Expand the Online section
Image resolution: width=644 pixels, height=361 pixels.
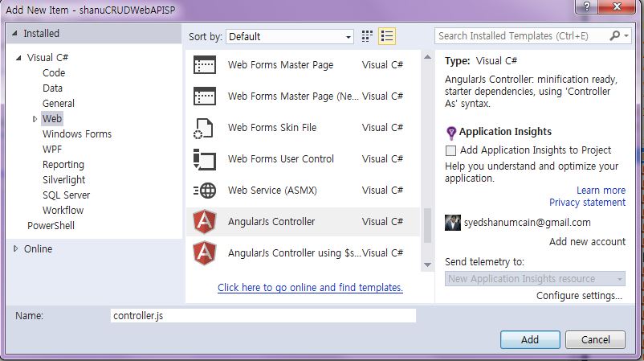pyautogui.click(x=16, y=249)
